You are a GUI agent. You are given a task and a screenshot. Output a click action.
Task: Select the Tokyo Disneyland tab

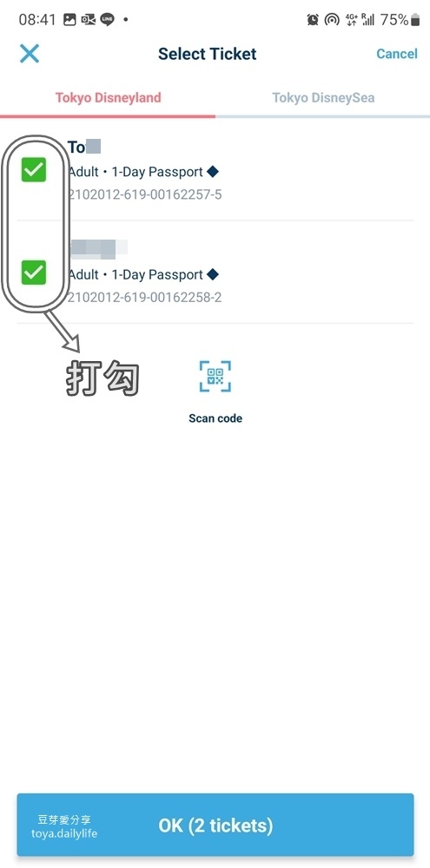pyautogui.click(x=108, y=98)
